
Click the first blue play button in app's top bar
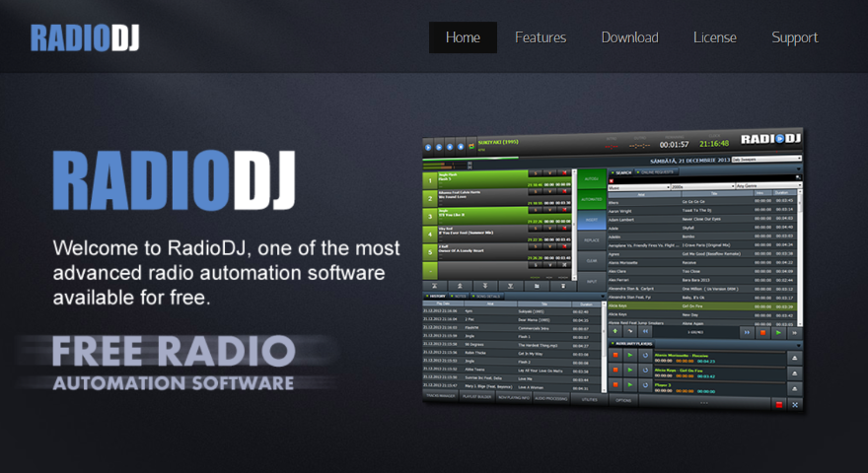(x=428, y=147)
